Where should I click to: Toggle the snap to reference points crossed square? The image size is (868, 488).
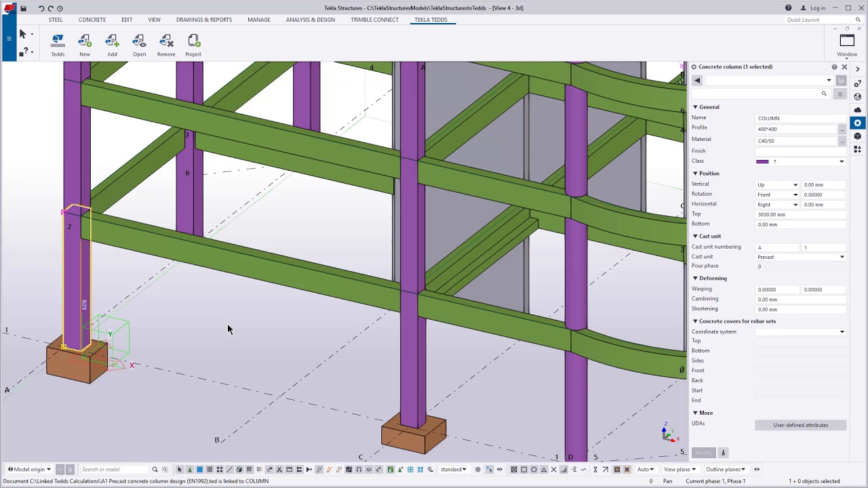(x=513, y=469)
